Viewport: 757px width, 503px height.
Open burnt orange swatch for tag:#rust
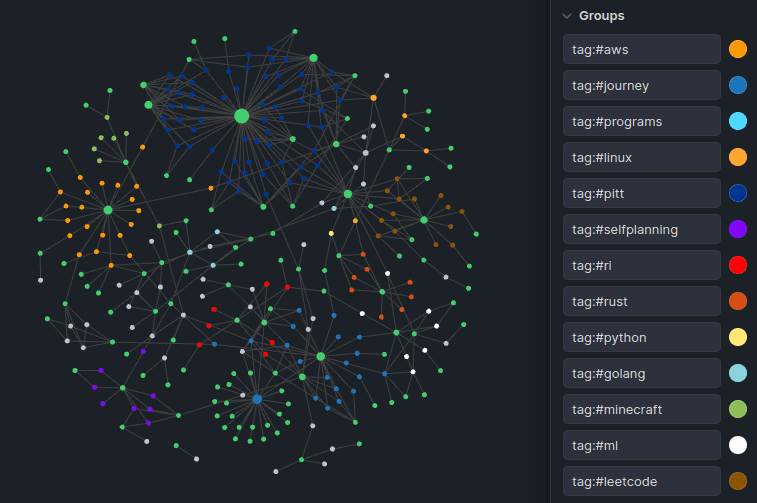[x=738, y=301]
